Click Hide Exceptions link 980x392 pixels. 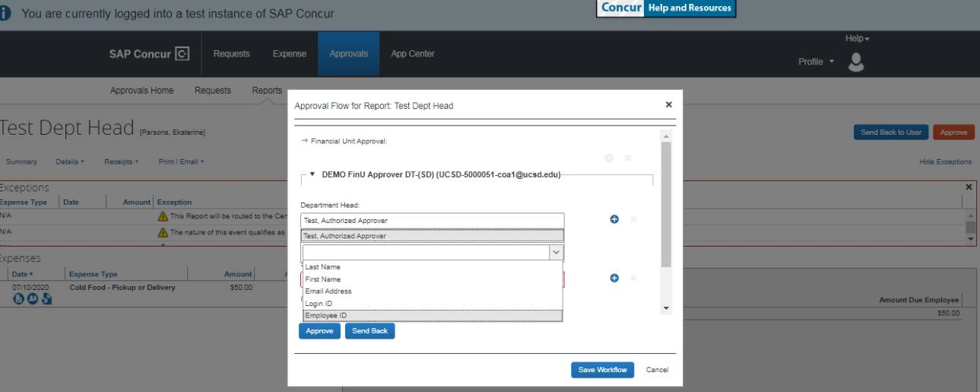point(945,161)
